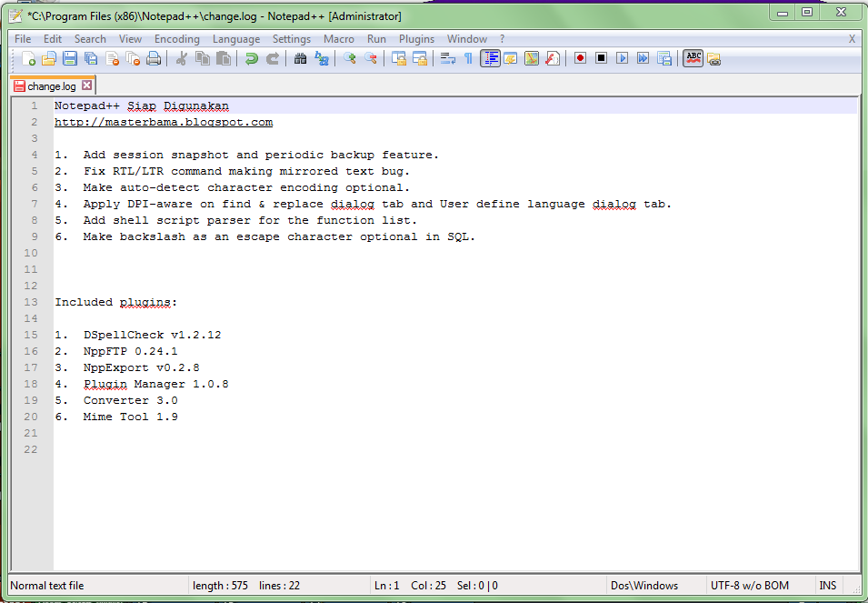Open the Macro menu
The image size is (868, 603).
tap(339, 39)
